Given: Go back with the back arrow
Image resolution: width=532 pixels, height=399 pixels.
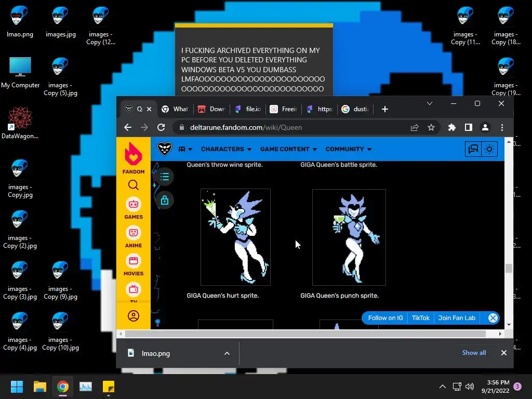Looking at the screenshot, I should pos(128,128).
